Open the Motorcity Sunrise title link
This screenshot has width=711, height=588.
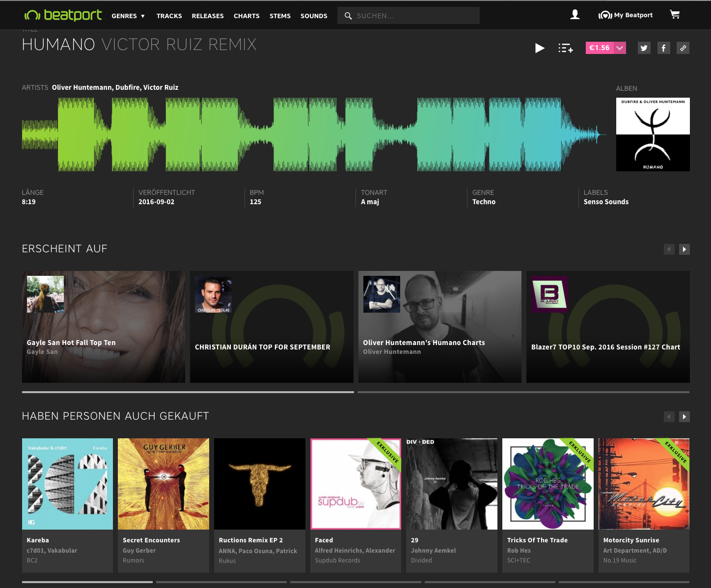pos(631,540)
